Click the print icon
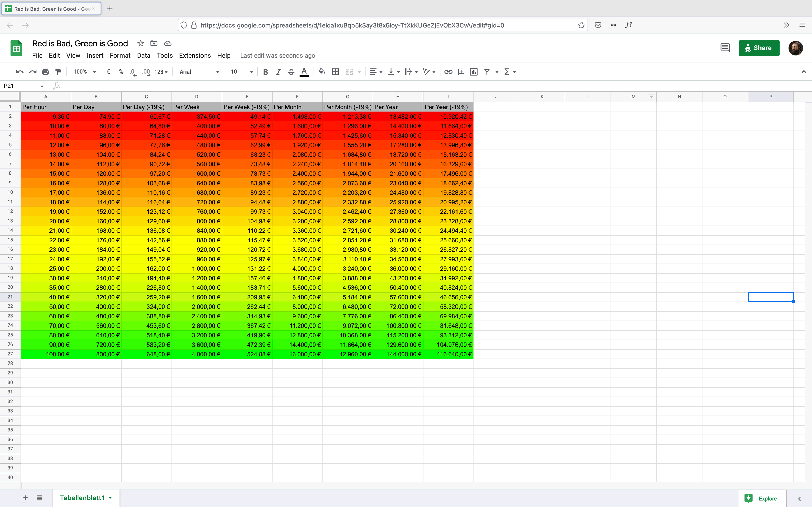The width and height of the screenshot is (812, 507). pyautogui.click(x=45, y=72)
